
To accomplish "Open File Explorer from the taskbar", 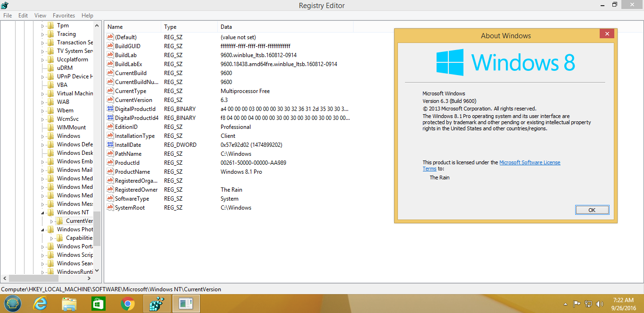I will point(69,304).
